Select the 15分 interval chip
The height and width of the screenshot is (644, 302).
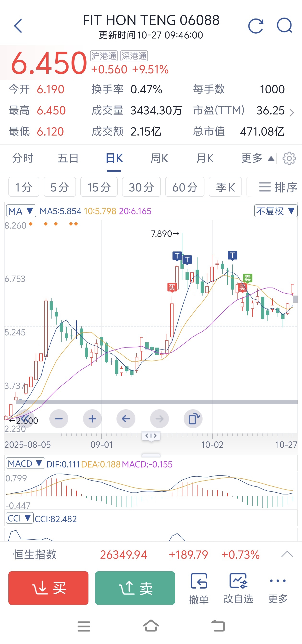(x=99, y=187)
